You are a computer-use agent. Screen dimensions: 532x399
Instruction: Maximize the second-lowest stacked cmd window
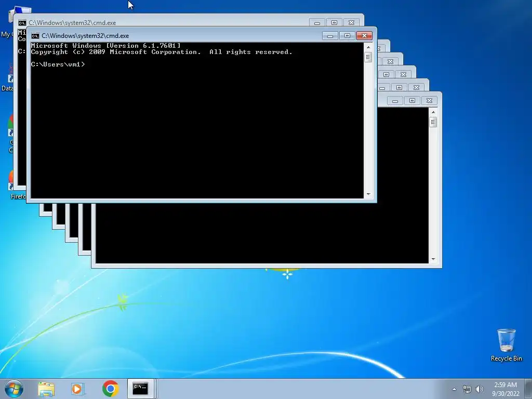(399, 87)
